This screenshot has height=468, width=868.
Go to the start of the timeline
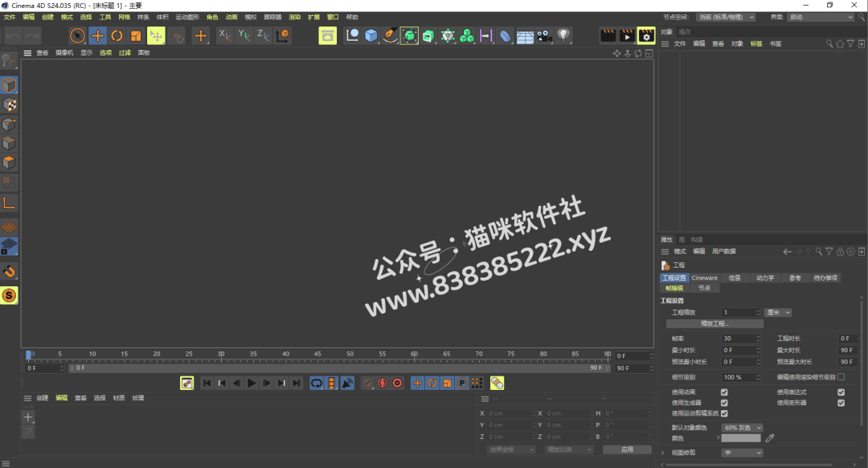[x=207, y=384]
